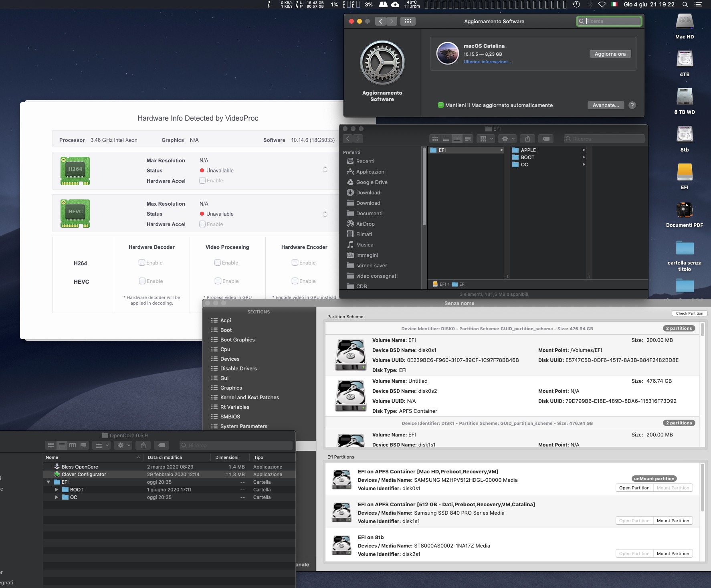Screen dimensions: 711x588
Task: Open the Acpi section in Clover Configurator
Action: (x=226, y=320)
